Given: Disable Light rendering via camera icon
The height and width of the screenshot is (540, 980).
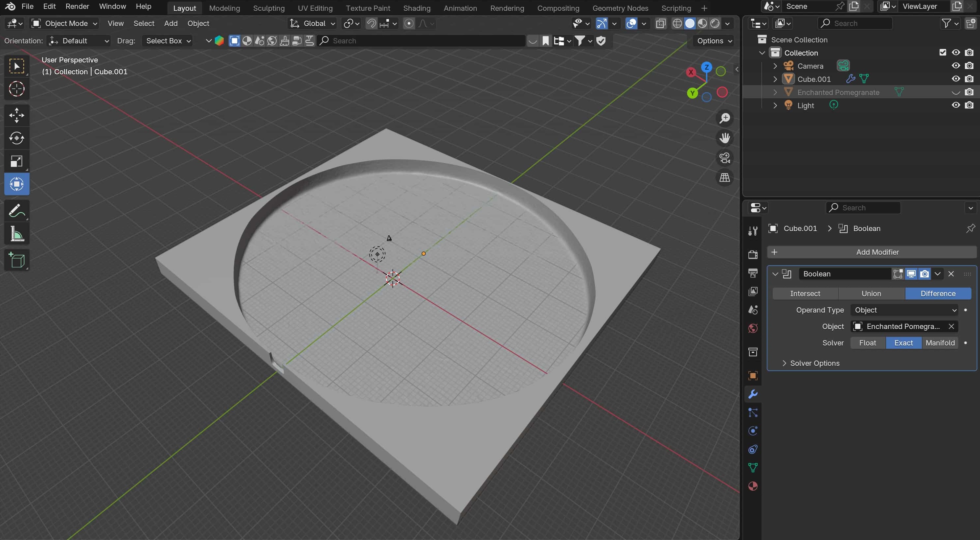Looking at the screenshot, I should 969,105.
